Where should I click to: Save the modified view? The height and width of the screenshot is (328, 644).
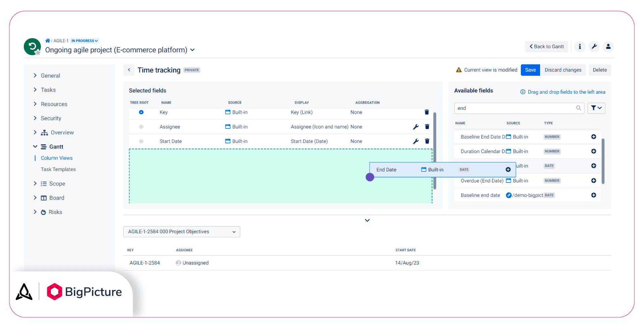point(530,70)
